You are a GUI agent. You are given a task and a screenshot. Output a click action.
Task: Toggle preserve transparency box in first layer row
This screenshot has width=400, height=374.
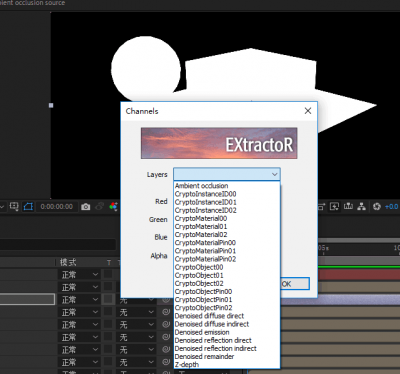(x=108, y=274)
